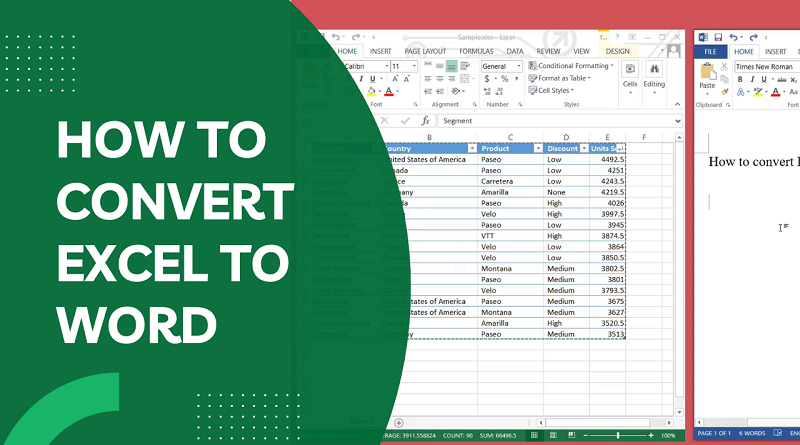Switch to Page Layout view in Excel
Image resolution: width=800 pixels, height=445 pixels.
(x=553, y=435)
